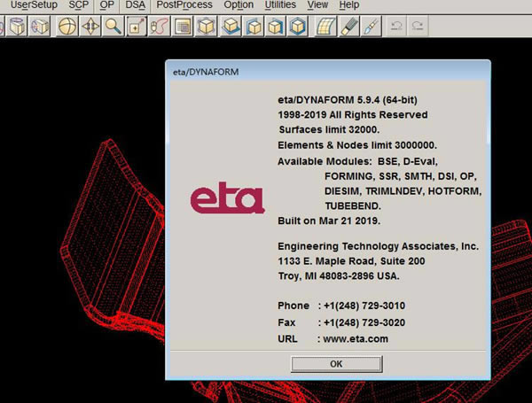Click the rotate-about-vertical-axis cube icon
The width and height of the screenshot is (532, 403).
17,26
